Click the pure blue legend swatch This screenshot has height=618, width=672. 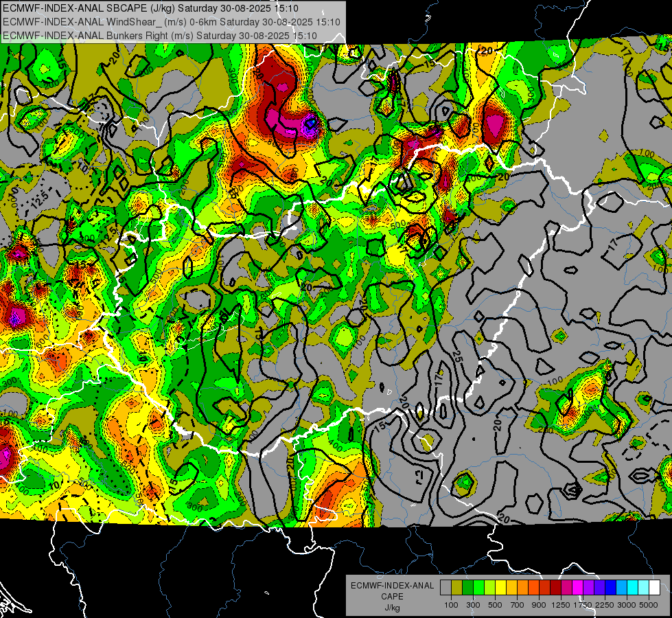point(611,588)
